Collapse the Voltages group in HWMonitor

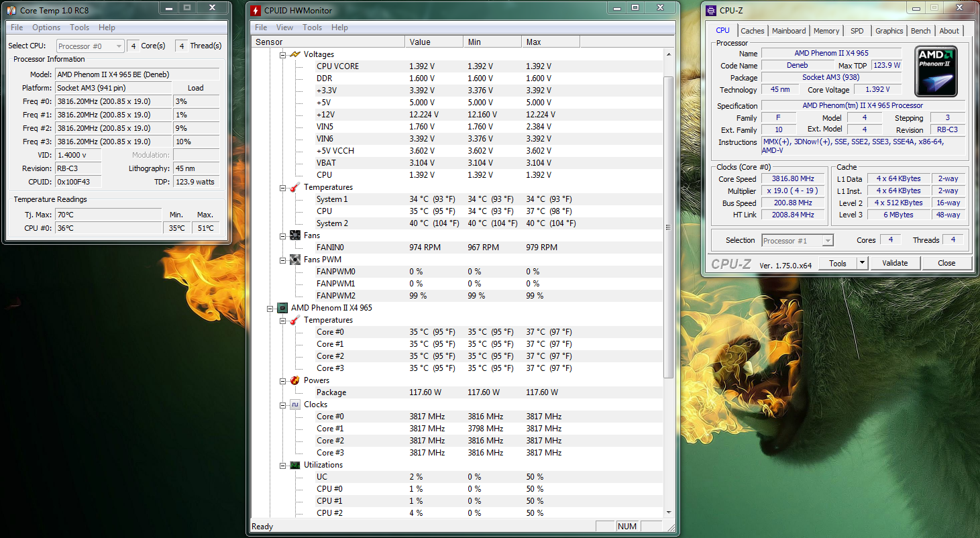click(282, 54)
